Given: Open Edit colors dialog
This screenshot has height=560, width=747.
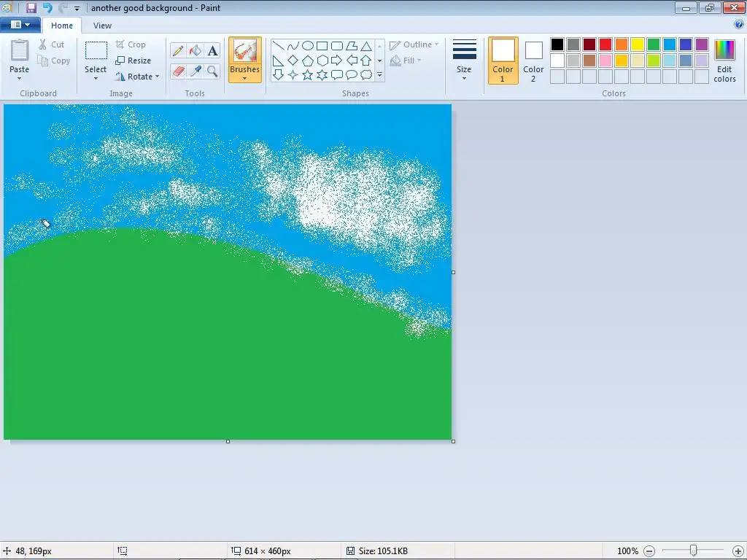Looking at the screenshot, I should point(724,61).
